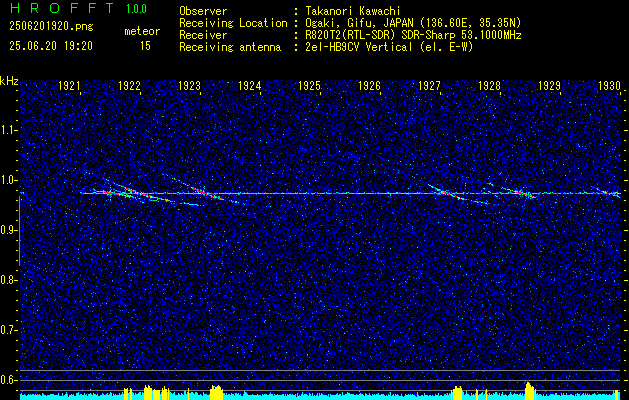Select the file name 2506201920.png
Screen dimensions: 629x400
(51, 27)
